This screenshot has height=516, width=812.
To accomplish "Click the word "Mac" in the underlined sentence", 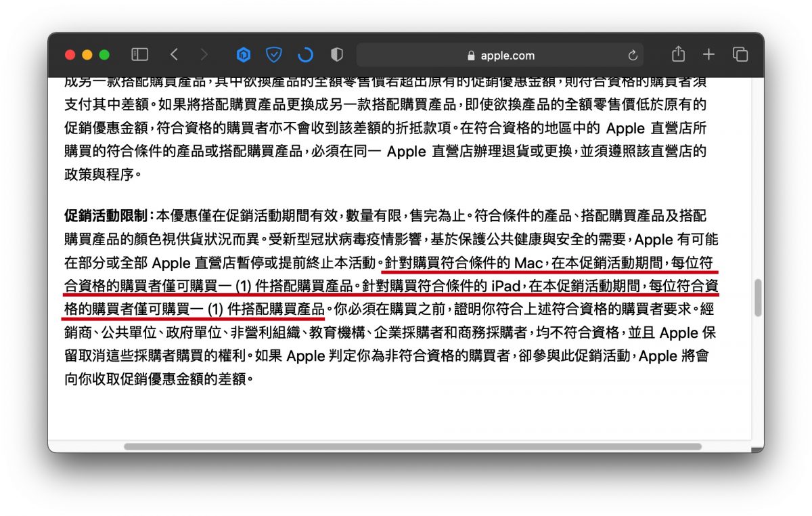I will tap(529, 262).
